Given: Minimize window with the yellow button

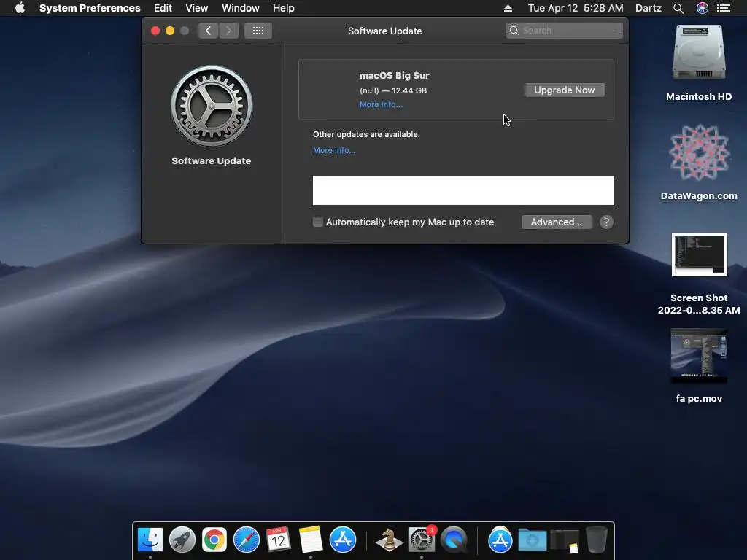Looking at the screenshot, I should coord(170,31).
